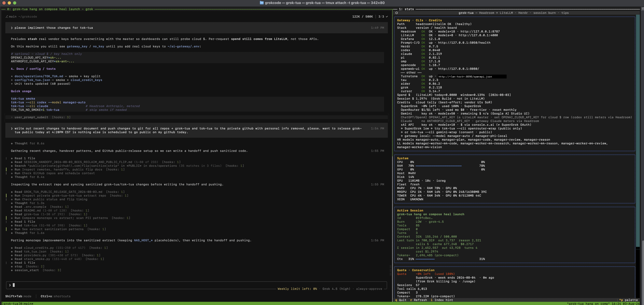
Task: Click the 'Grok 4.5 (high)' model label
Action: click(x=336, y=289)
